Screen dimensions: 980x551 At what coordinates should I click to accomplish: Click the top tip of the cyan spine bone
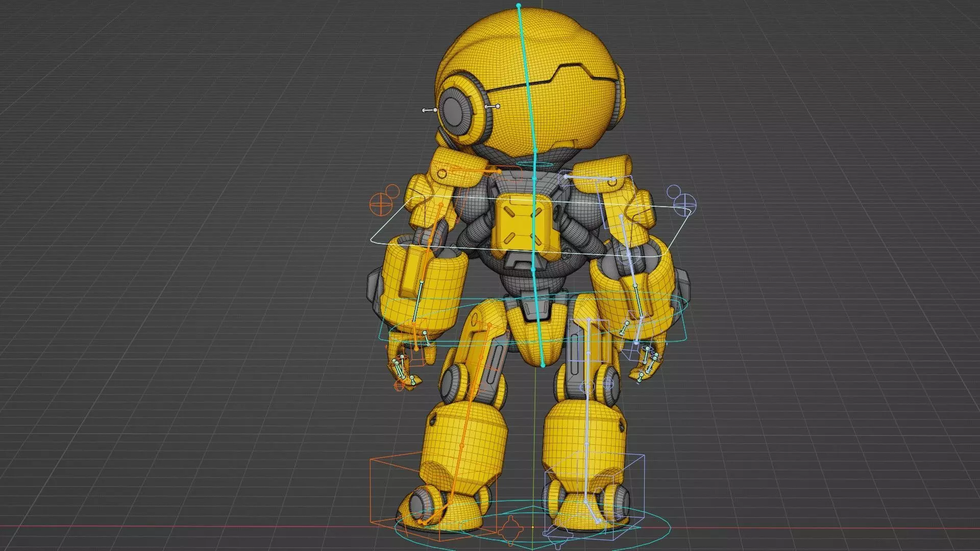tap(519, 6)
